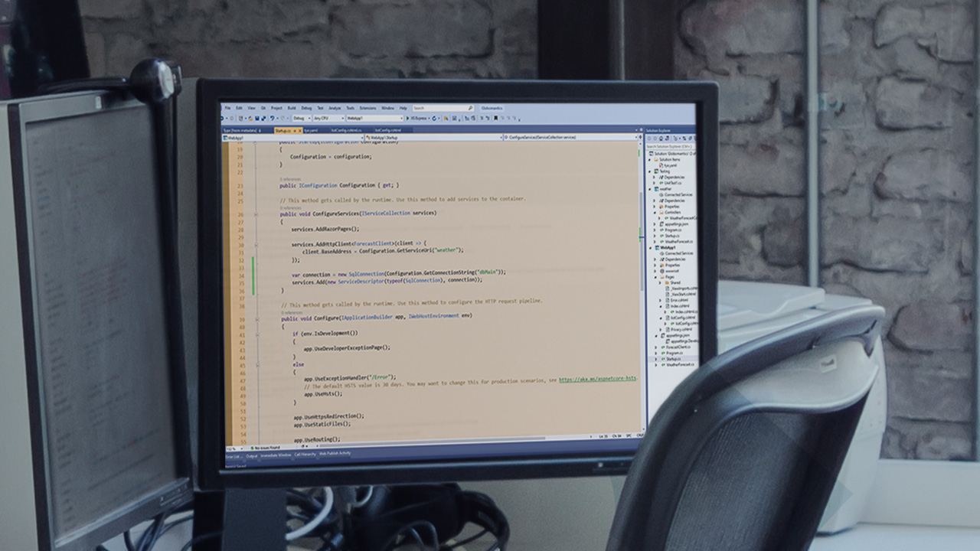Follow the aka.ms/aspnetcore-hsts link
The image size is (980, 551).
(597, 379)
